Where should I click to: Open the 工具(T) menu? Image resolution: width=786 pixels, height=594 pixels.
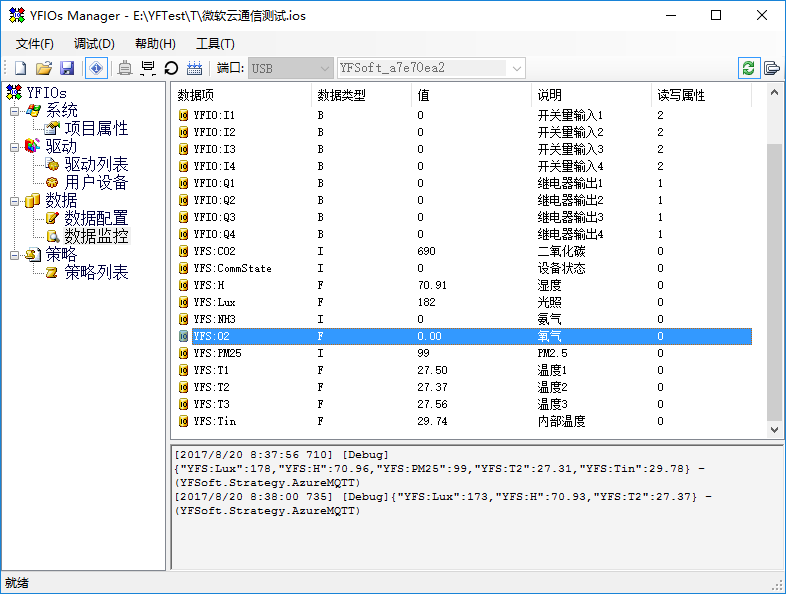[x=215, y=44]
